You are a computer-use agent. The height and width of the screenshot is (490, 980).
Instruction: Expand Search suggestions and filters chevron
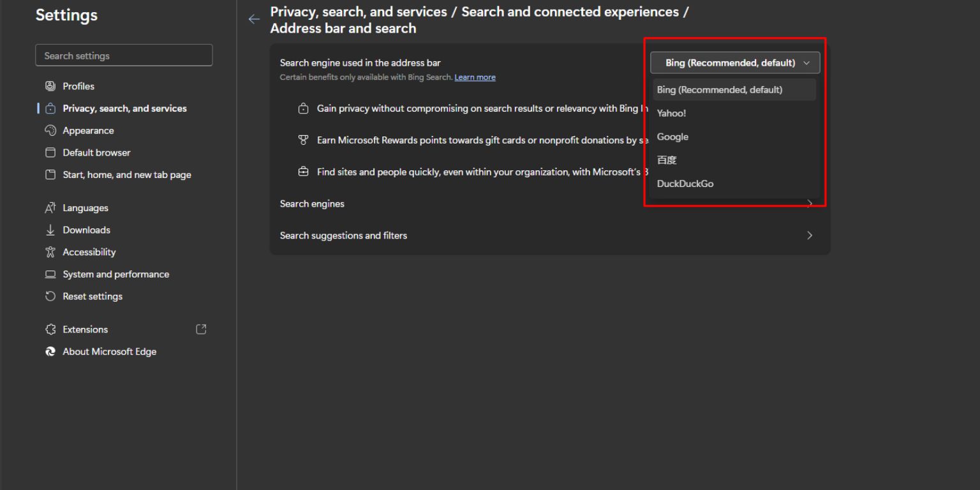[x=810, y=235]
